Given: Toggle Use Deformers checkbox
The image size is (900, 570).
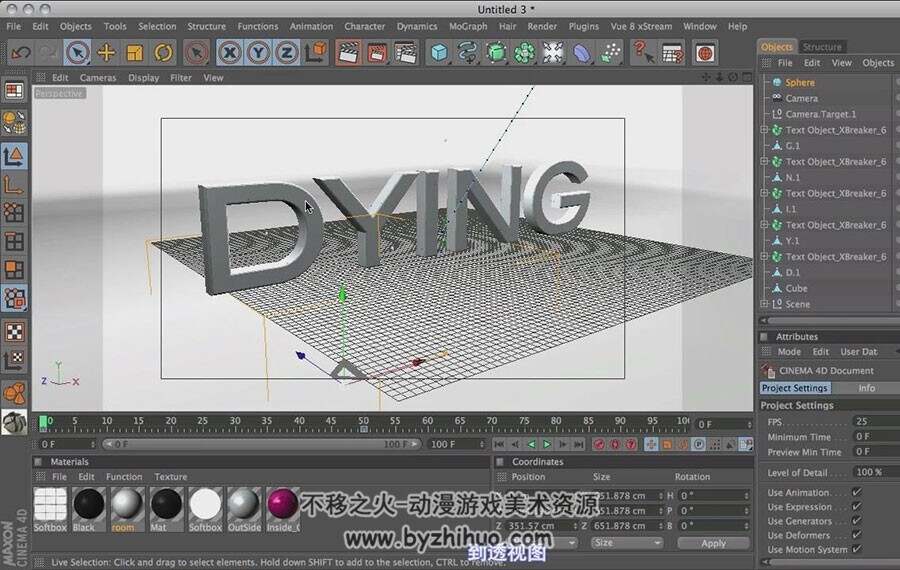Looking at the screenshot, I should [856, 535].
